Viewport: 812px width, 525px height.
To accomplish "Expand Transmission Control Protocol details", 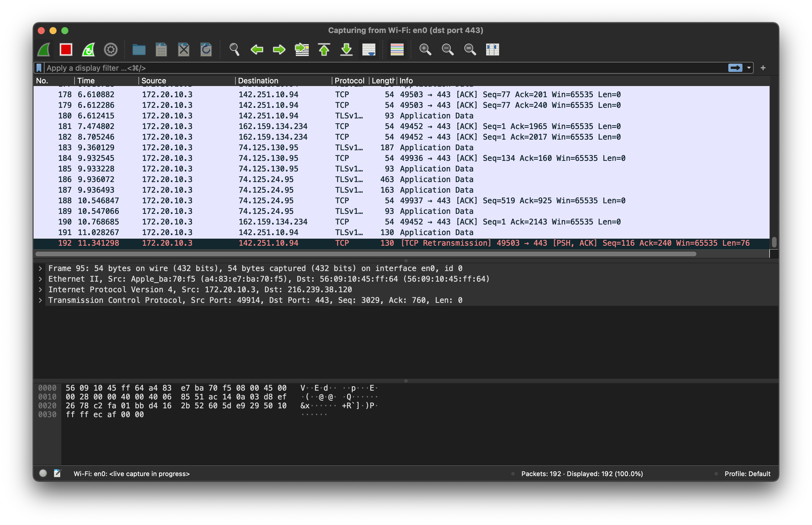I will point(40,300).
